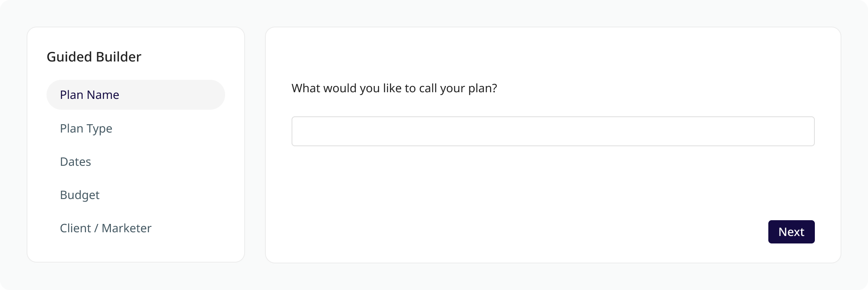The image size is (868, 290).
Task: Go to the Plan Type step
Action: (x=86, y=128)
